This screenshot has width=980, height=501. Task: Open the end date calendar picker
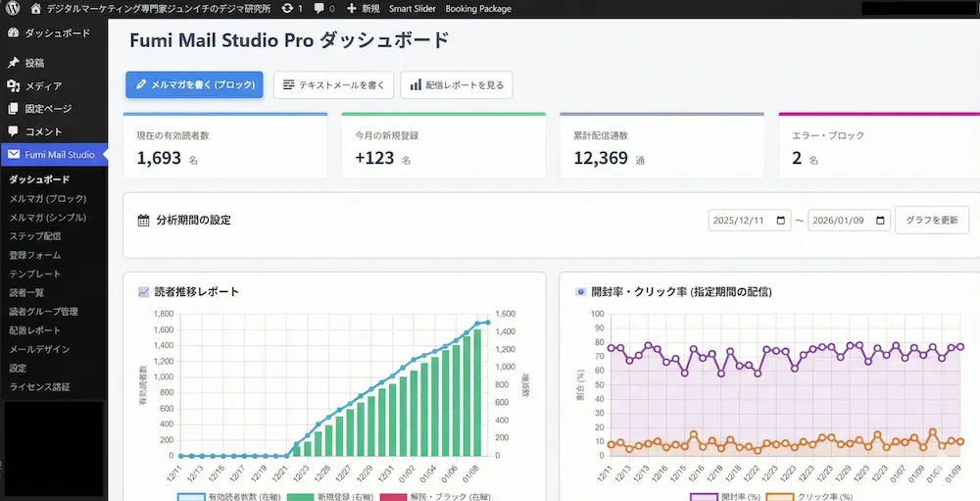tap(880, 221)
